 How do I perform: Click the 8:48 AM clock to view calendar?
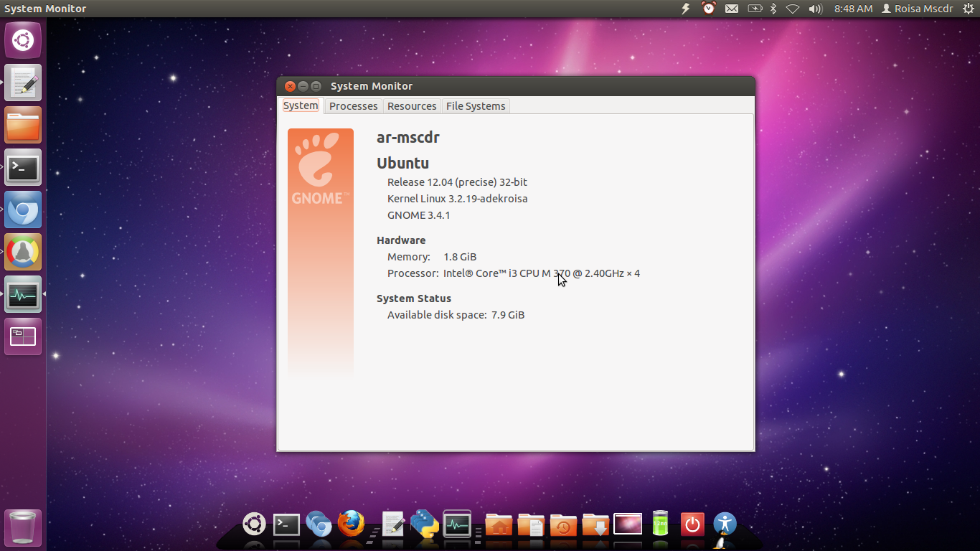852,9
